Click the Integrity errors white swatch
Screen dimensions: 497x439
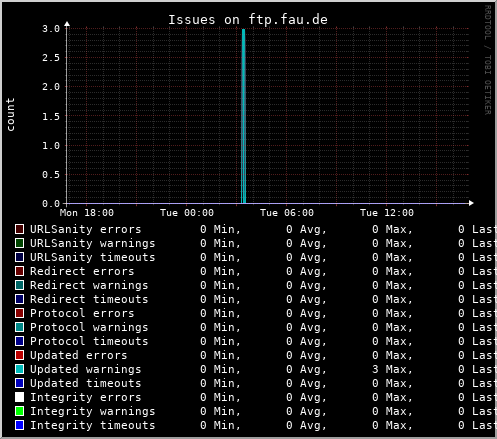coord(19,397)
